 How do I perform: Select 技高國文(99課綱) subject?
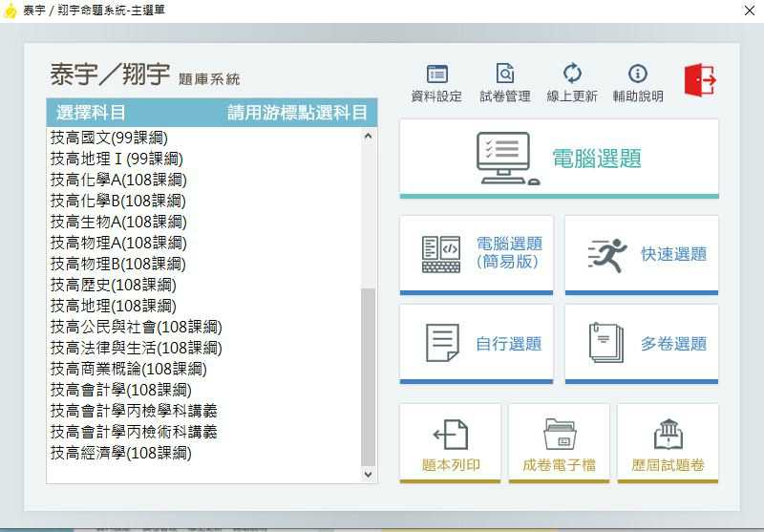(x=203, y=138)
